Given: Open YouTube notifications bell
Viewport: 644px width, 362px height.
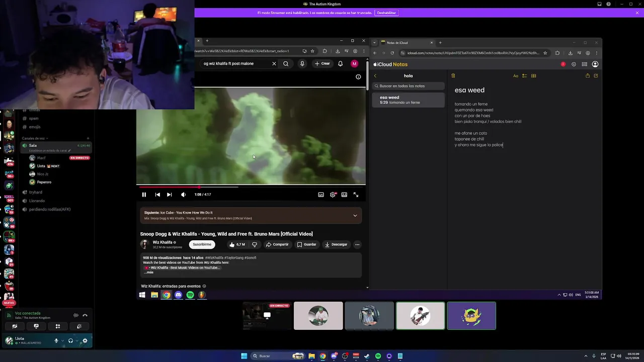Looking at the screenshot, I should pyautogui.click(x=340, y=64).
